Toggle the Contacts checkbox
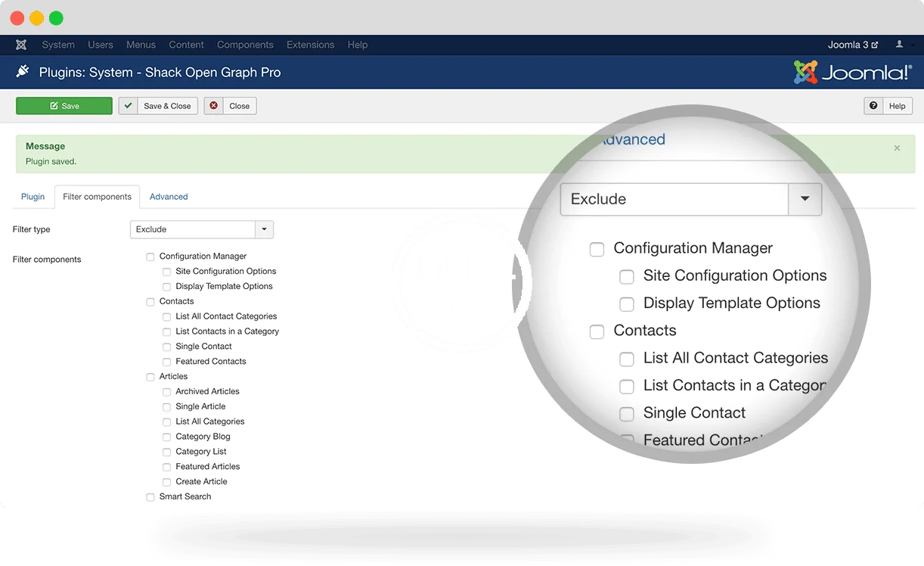The height and width of the screenshot is (566, 924). 150,302
